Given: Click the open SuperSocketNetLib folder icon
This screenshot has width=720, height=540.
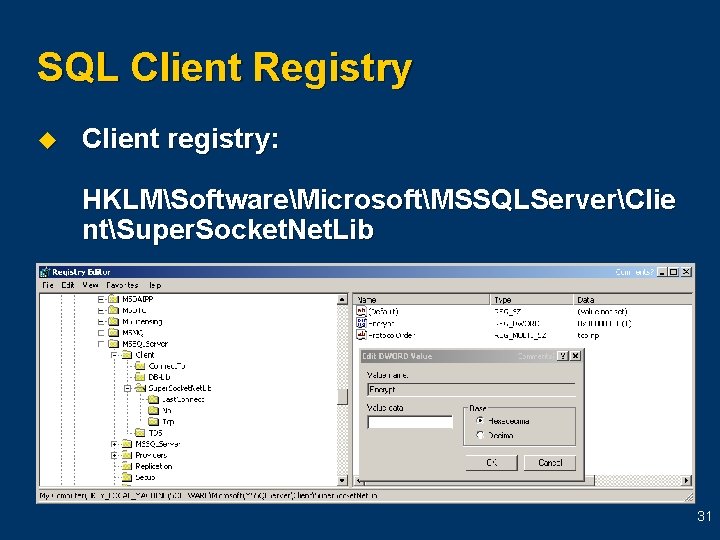Looking at the screenshot, I should tap(140, 388).
